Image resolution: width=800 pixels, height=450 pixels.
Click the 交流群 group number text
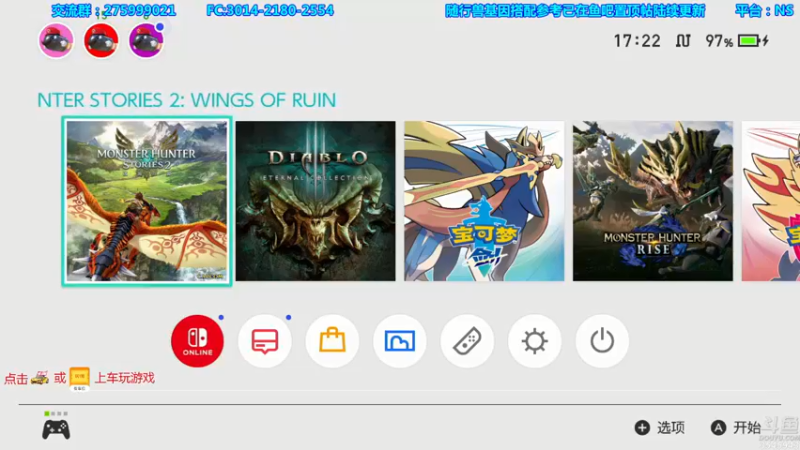(113, 10)
